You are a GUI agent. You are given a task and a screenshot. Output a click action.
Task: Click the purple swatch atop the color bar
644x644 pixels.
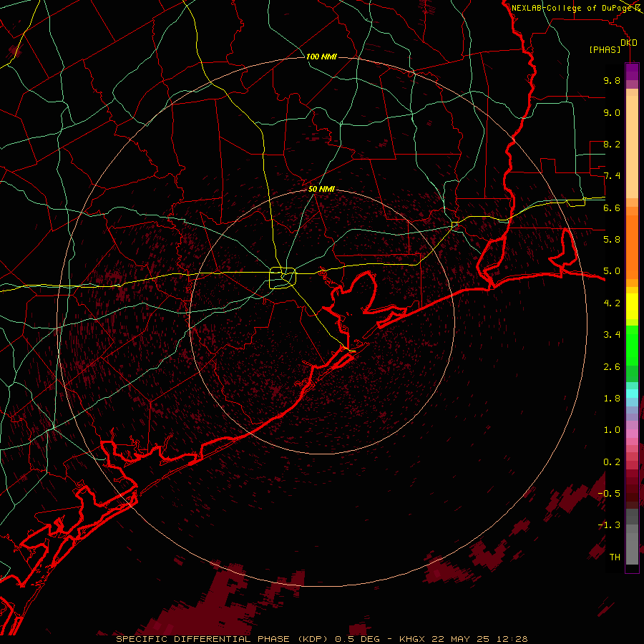coord(632,72)
